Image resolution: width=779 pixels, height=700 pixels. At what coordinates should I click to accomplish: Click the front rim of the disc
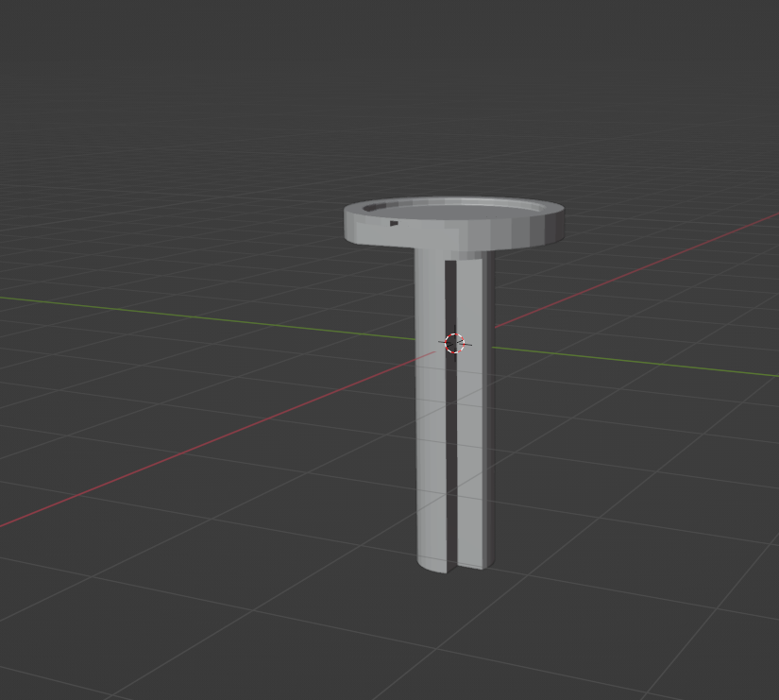point(444,230)
